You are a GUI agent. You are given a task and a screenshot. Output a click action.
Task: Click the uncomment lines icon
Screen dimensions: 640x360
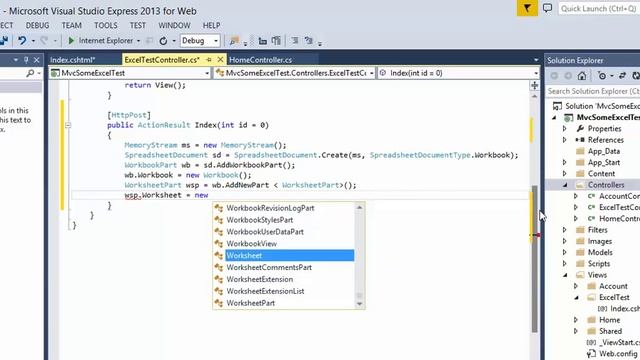point(309,41)
